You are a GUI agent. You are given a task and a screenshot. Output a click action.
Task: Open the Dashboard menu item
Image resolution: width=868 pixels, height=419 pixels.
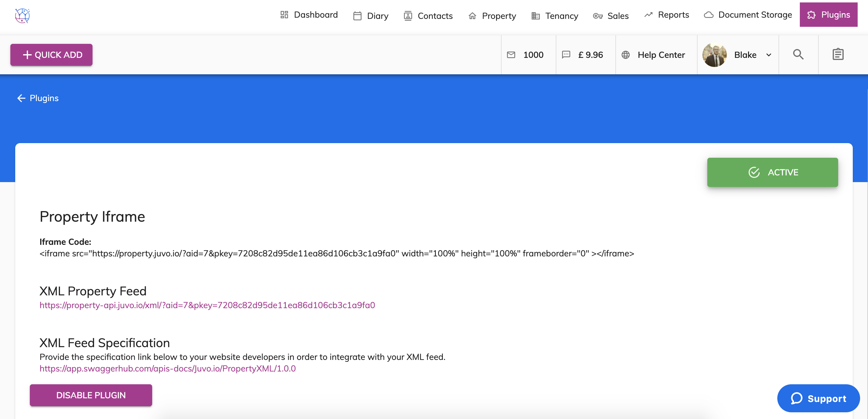pyautogui.click(x=309, y=15)
